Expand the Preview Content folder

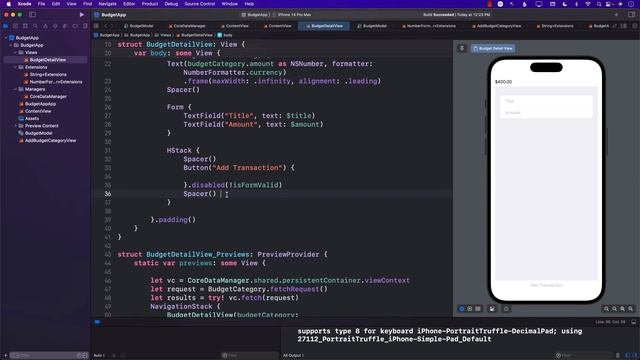pyautogui.click(x=16, y=126)
